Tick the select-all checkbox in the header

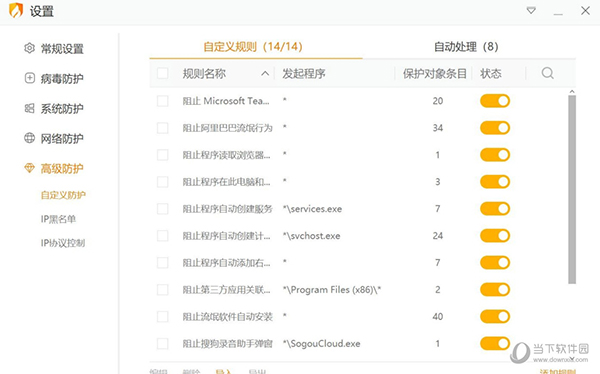point(163,73)
